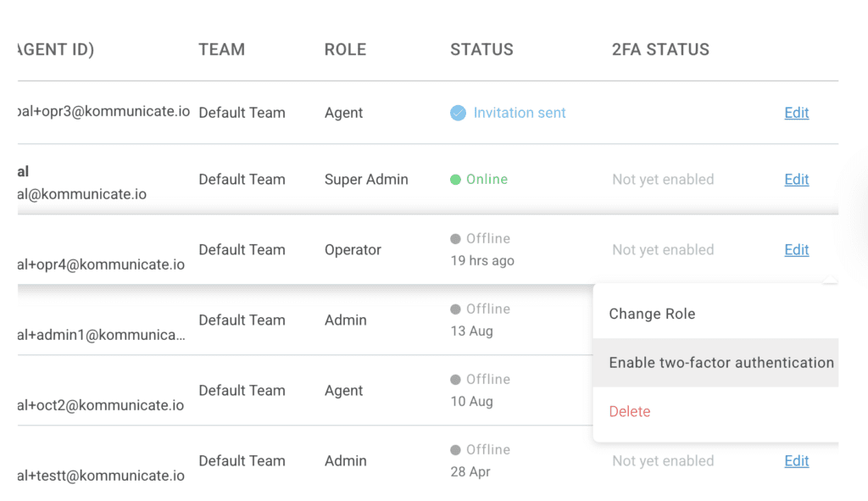Viewport: 868px width, 501px height.
Task: Click the Offline dot next to 13 Aug
Action: (x=456, y=309)
